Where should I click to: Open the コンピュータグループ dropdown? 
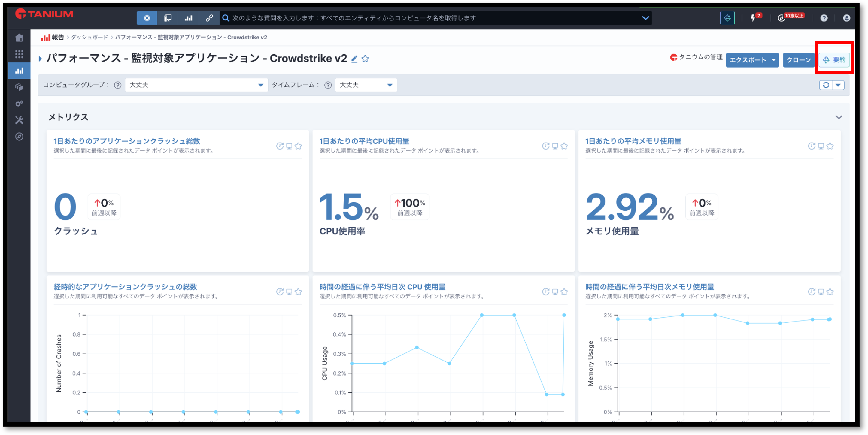coord(196,85)
